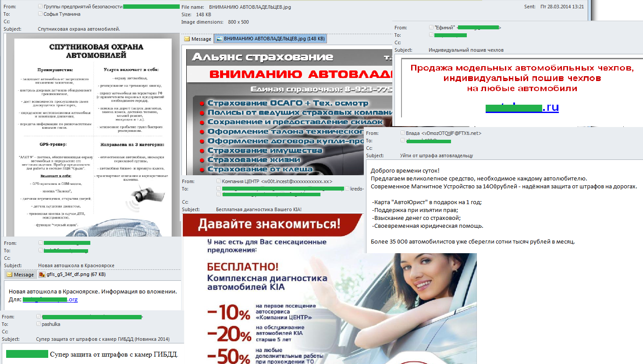Click sender address w00t.incest@xxxxxxxxxxx.xx
This screenshot has height=364, width=643.
tap(297, 181)
